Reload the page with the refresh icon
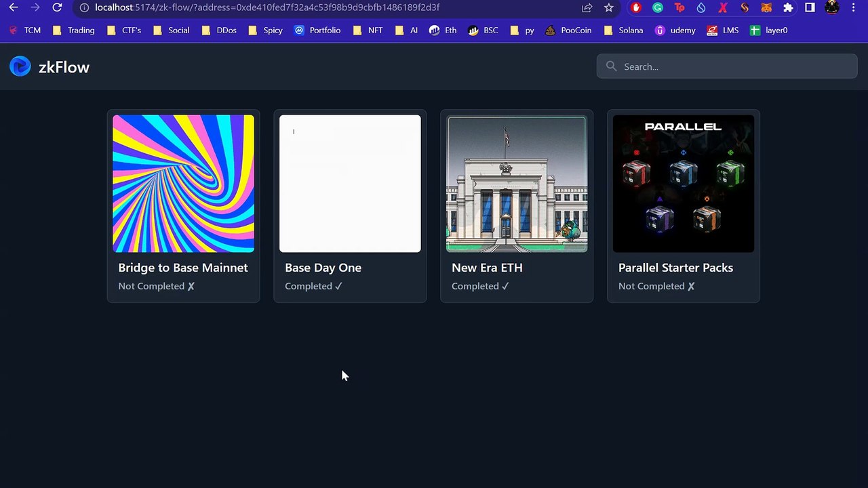868x488 pixels. 58,7
